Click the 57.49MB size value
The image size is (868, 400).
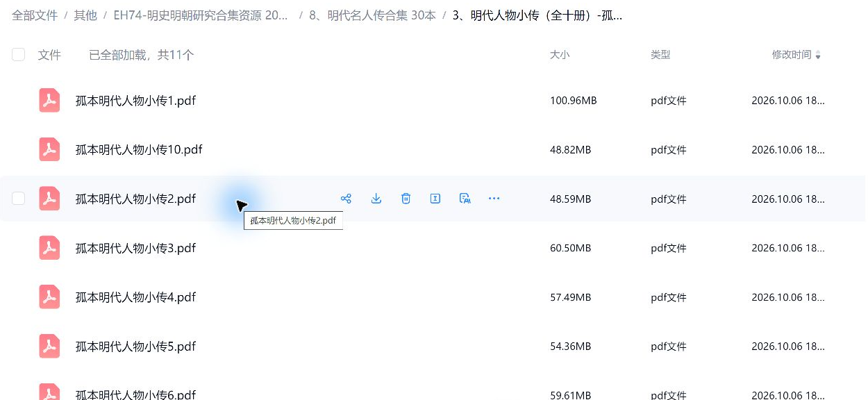[571, 298]
